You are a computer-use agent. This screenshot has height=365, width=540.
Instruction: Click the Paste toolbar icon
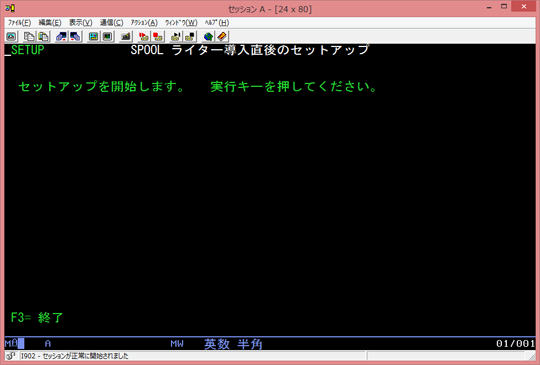[x=43, y=36]
